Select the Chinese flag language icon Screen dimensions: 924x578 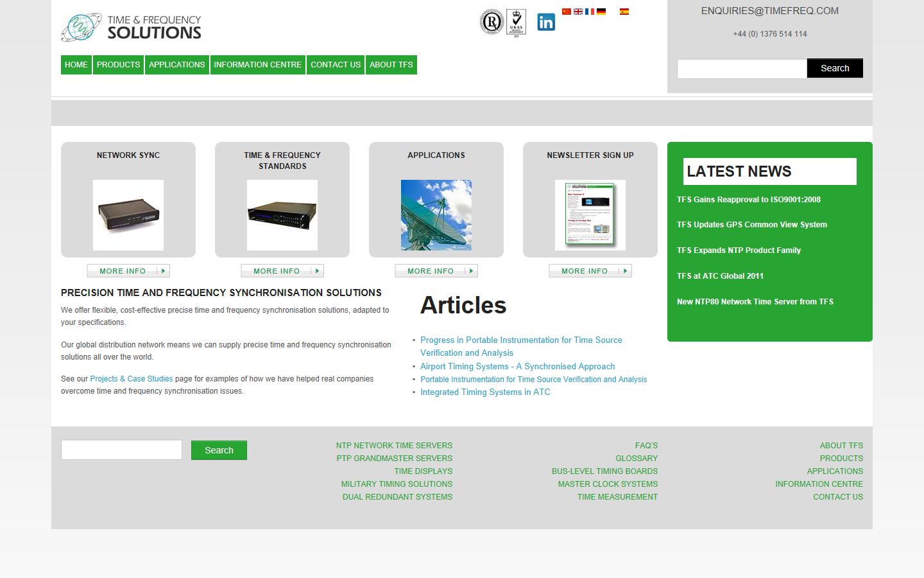tap(566, 11)
